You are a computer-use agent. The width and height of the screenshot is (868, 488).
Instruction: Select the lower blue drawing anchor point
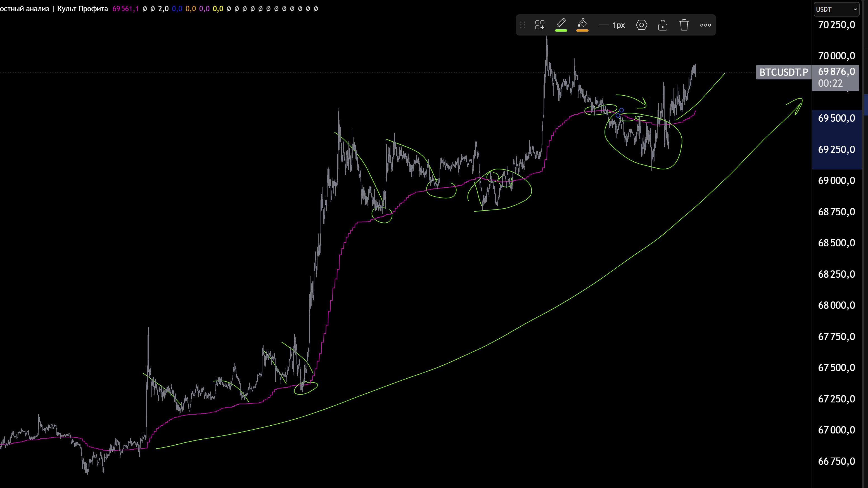[x=618, y=115]
